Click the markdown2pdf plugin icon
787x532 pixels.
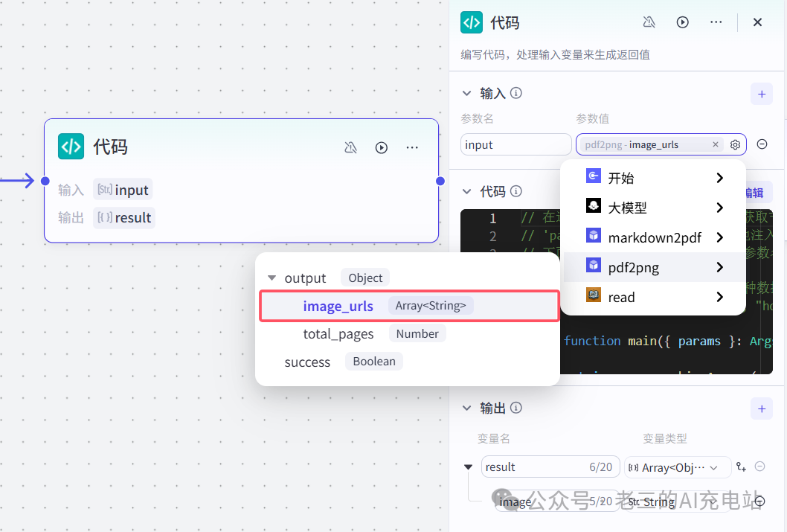pyautogui.click(x=594, y=235)
